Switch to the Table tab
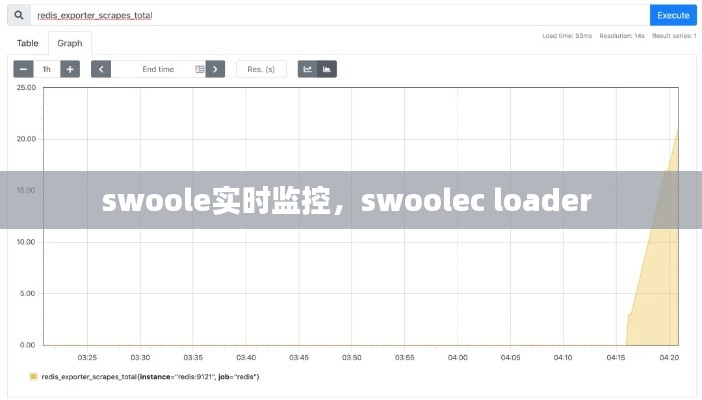The image size is (702, 400). coord(27,43)
